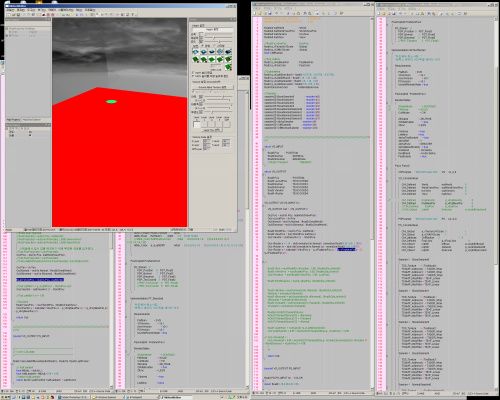Expand the top tree node in left panel
500x400 pixels.
point(7,29)
